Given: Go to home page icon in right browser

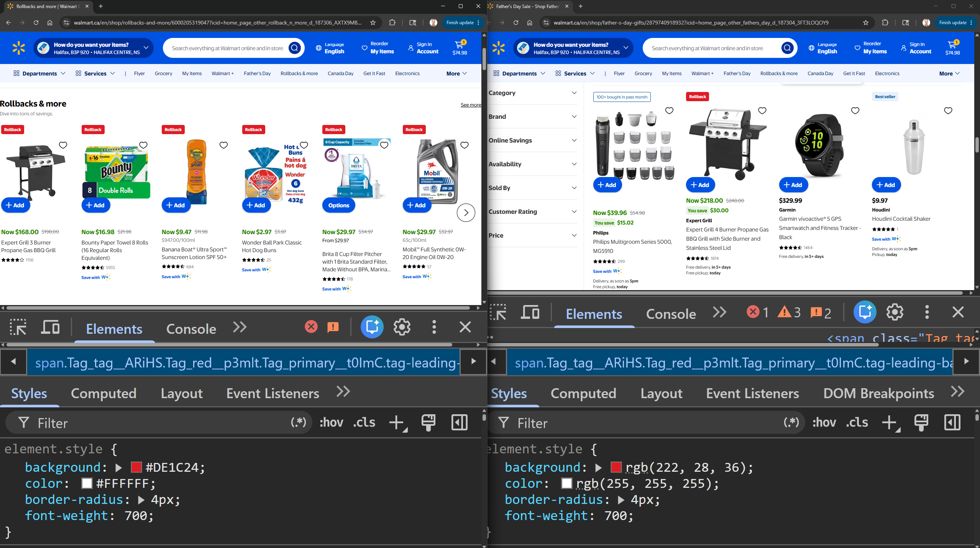Looking at the screenshot, I should (x=529, y=23).
